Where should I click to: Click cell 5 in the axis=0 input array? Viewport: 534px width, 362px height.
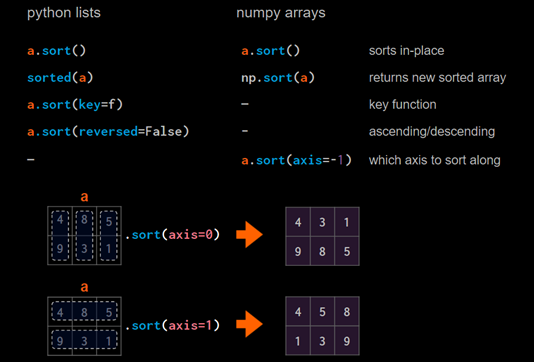tap(109, 221)
